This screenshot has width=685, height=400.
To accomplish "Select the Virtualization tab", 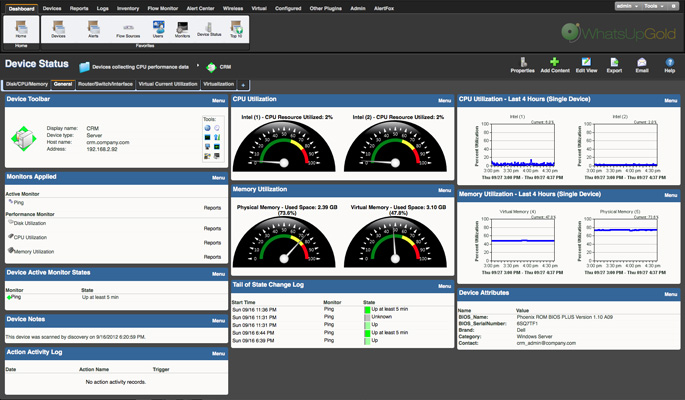I will 219,85.
